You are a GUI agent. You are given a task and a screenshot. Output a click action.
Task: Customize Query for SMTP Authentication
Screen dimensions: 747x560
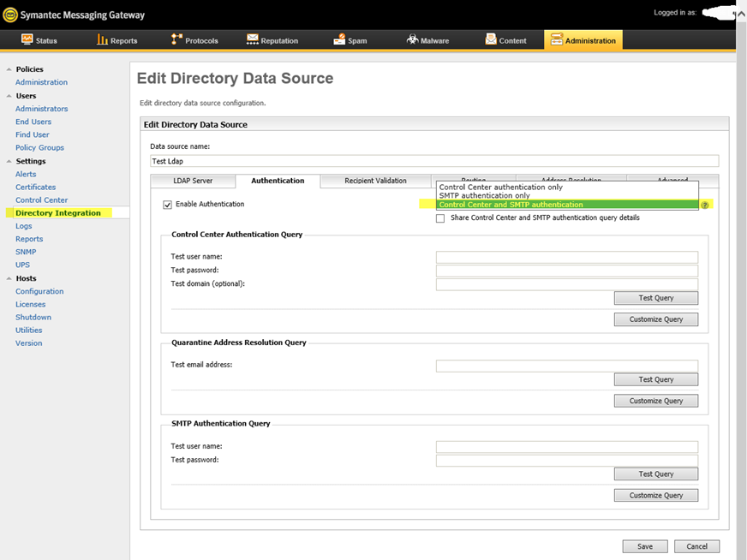pos(656,495)
